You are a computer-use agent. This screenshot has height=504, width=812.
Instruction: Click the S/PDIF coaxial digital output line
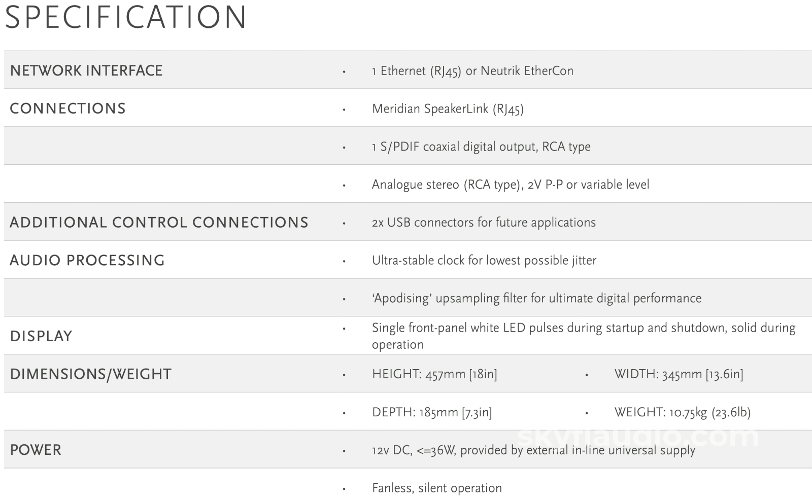point(481,147)
